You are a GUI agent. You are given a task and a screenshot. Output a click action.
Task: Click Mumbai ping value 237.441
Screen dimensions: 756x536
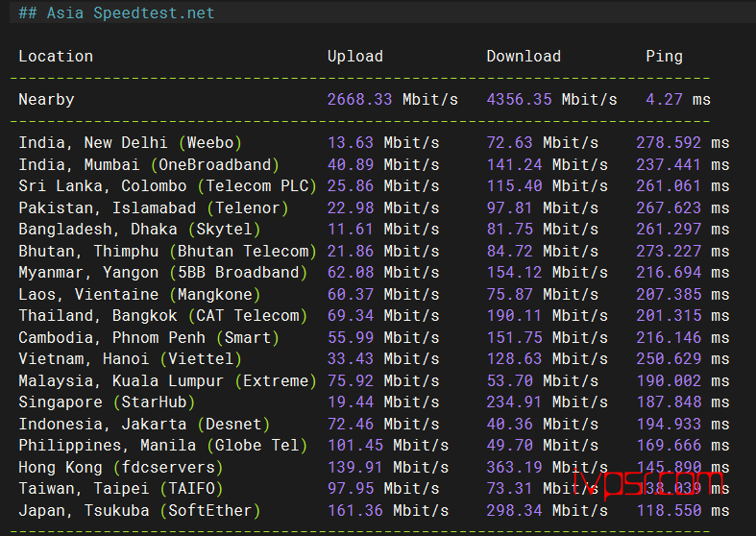[x=669, y=165]
